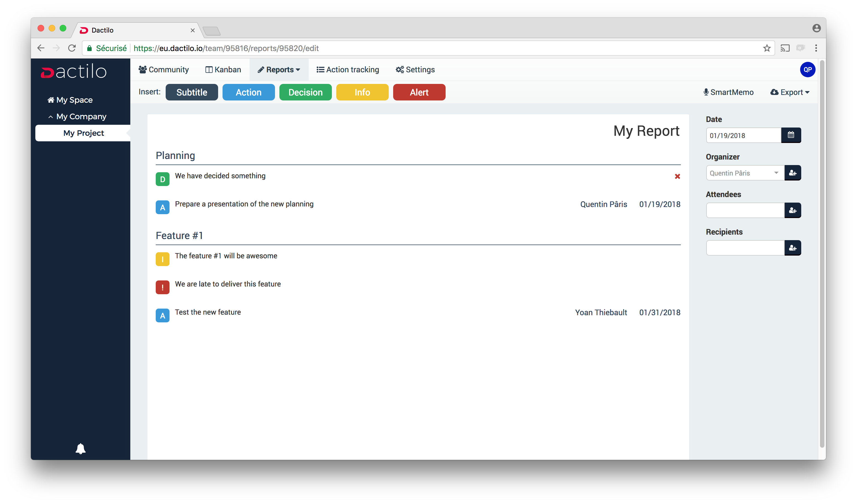Click the notification bell icon
Screen dimensions: 857x504
coord(80,449)
